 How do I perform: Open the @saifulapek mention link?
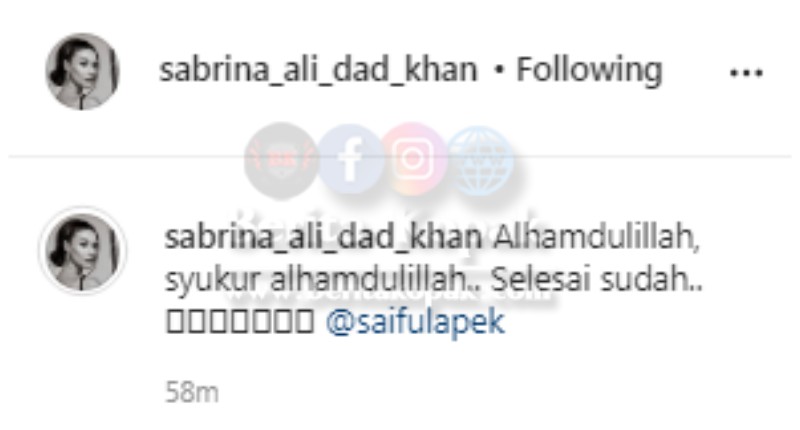coord(415,322)
